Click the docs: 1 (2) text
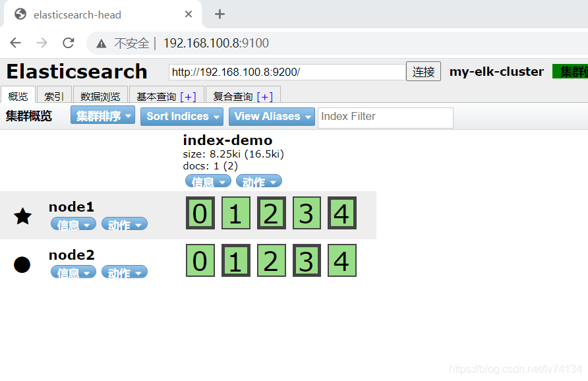 [210, 166]
